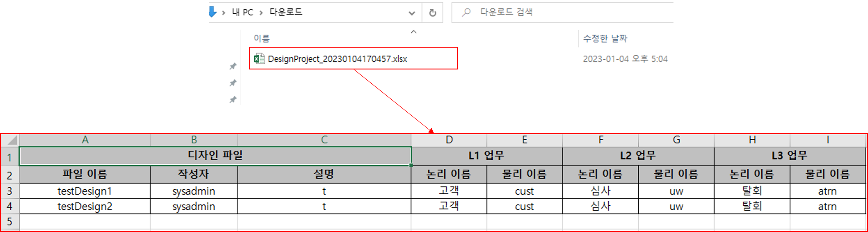Click the Excel icon of DesignProject_20230104170457.xlsx
The height and width of the screenshot is (232, 868).
click(x=259, y=59)
